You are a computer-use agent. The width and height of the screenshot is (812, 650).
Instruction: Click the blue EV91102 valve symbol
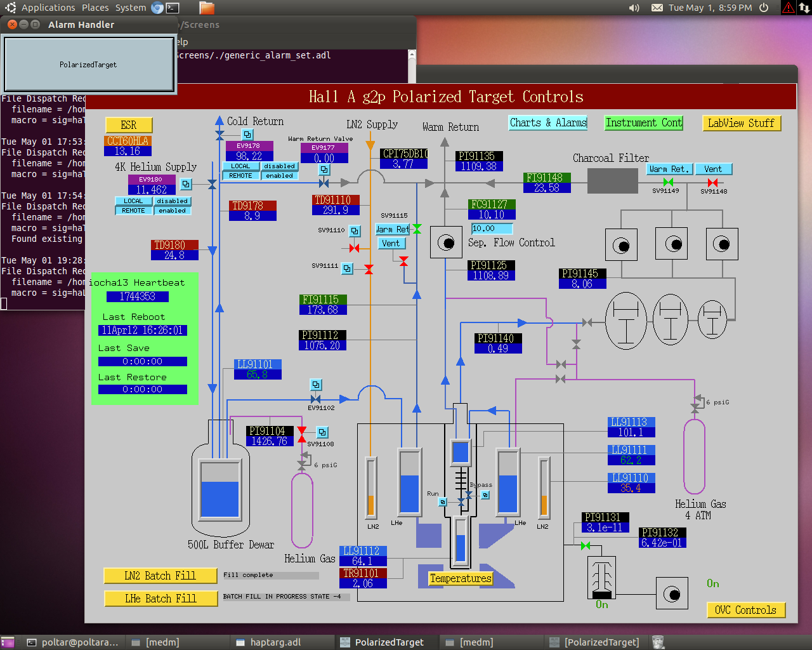pos(315,399)
